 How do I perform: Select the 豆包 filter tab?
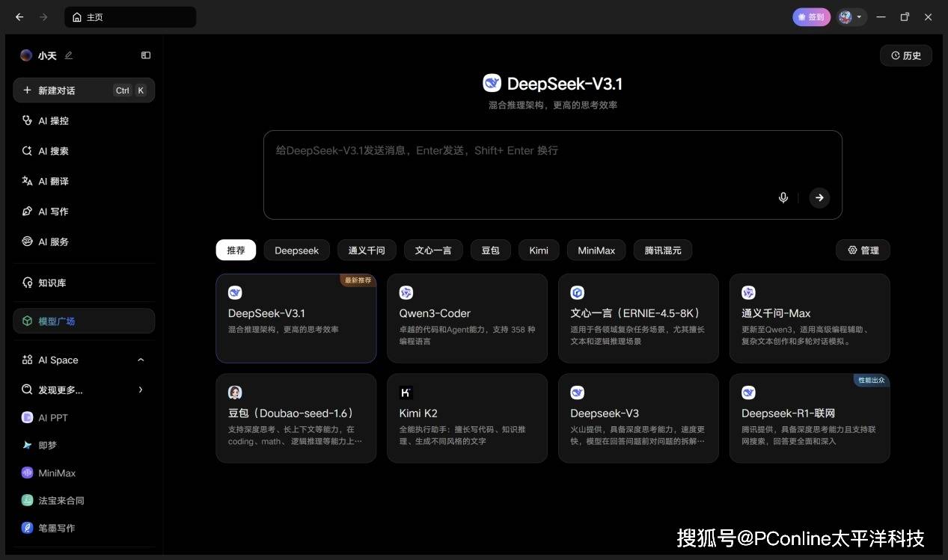pos(490,250)
